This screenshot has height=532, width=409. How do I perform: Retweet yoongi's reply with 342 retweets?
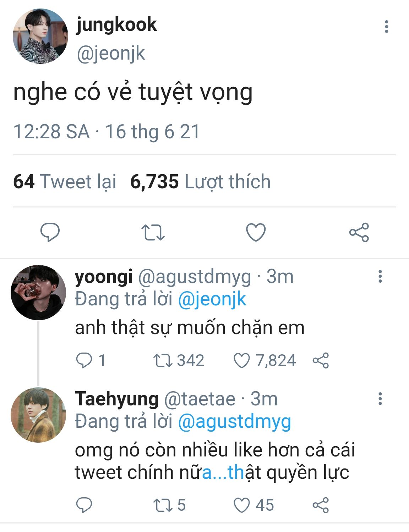(x=163, y=361)
